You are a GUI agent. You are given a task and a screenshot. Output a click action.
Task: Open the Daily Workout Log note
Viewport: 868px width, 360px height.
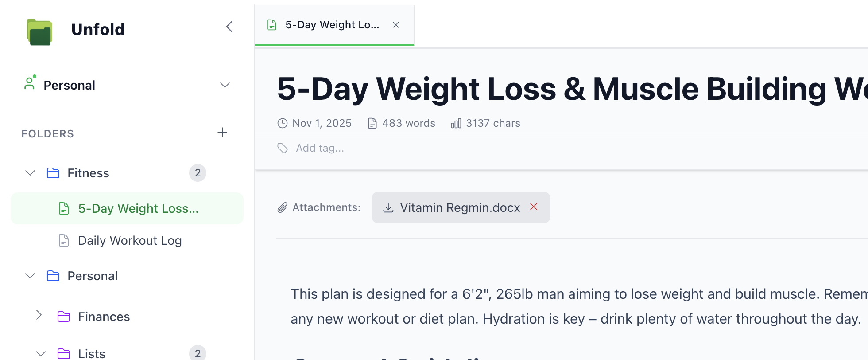[130, 240]
